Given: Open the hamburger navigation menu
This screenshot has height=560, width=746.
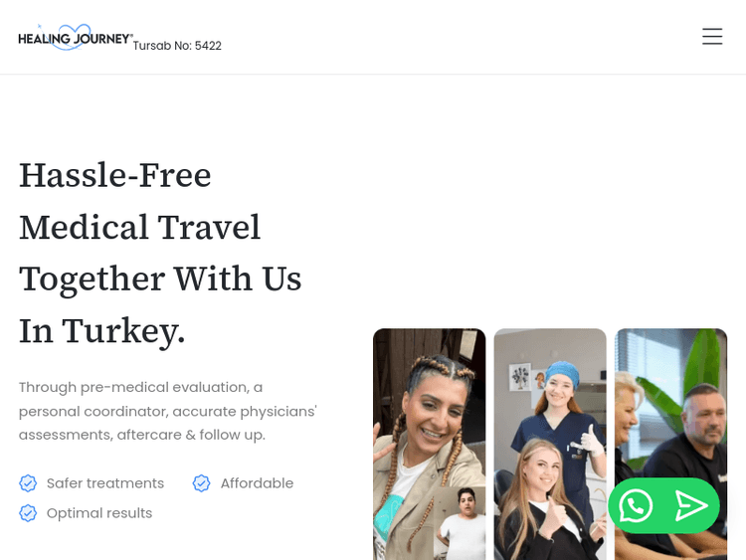Looking at the screenshot, I should click(712, 37).
